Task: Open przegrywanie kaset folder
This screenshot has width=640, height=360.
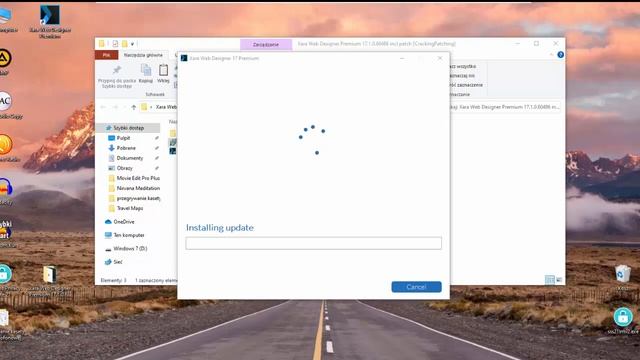Action: (x=138, y=198)
